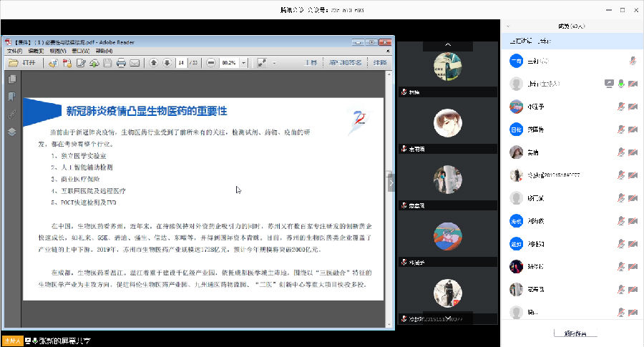Toggle the host's disabled camera icon
644x347 pixels.
point(633,84)
